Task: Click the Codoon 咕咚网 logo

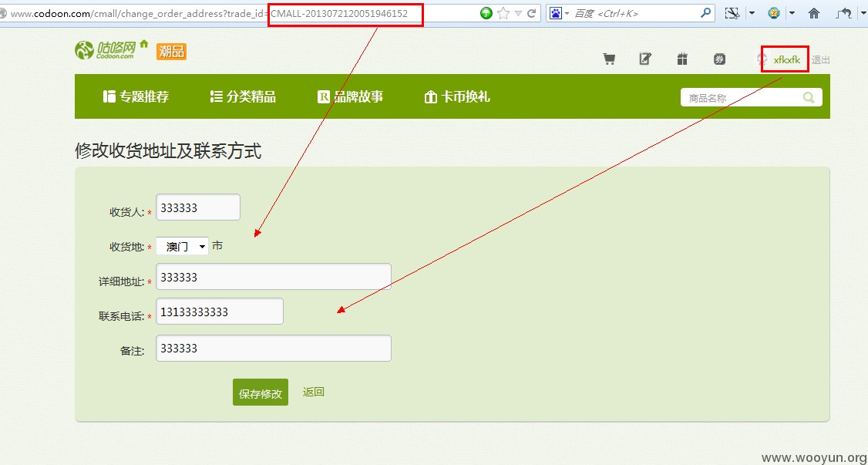Action: pyautogui.click(x=106, y=50)
